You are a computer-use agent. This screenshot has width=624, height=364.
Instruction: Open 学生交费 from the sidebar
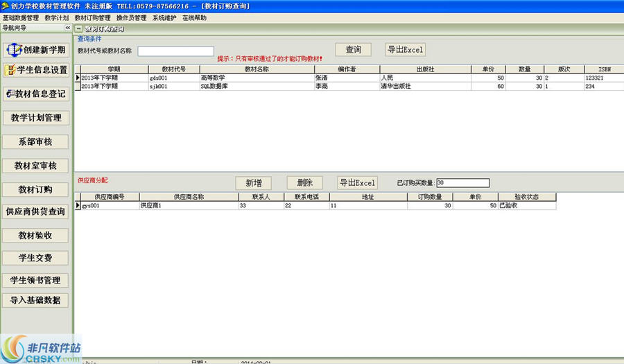coord(35,258)
